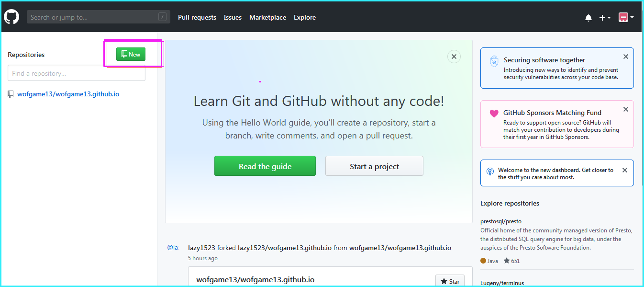Viewport: 644px width, 287px height.
Task: Open the Explore page
Action: point(305,17)
